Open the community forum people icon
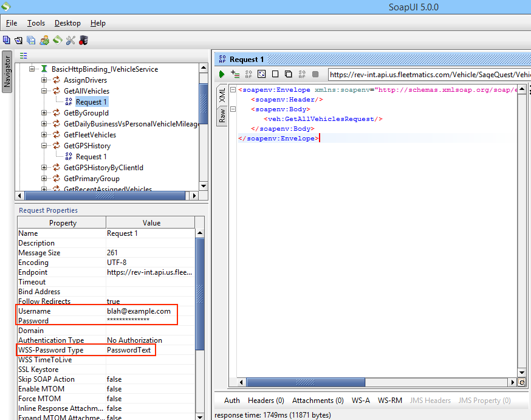531x420 pixels. click(44, 40)
